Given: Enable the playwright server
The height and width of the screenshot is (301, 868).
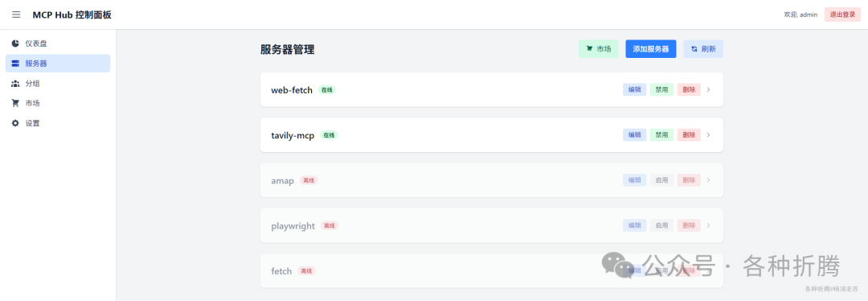Looking at the screenshot, I should (x=661, y=225).
